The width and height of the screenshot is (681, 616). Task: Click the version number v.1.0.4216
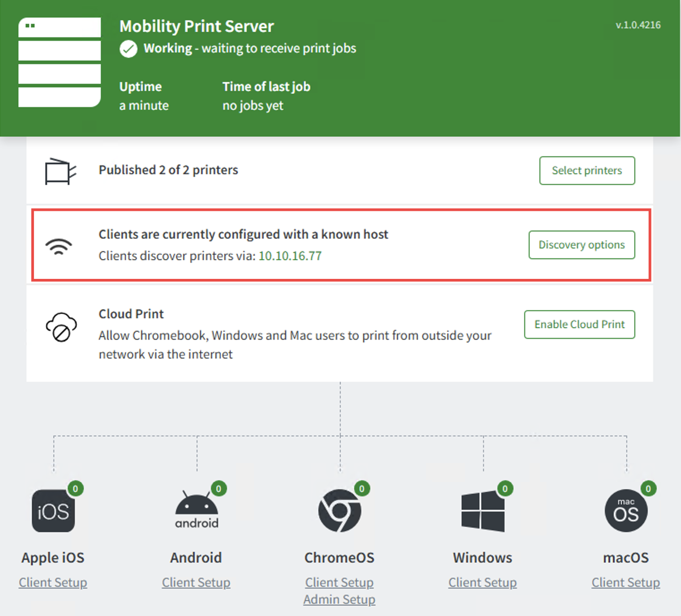pos(638,25)
